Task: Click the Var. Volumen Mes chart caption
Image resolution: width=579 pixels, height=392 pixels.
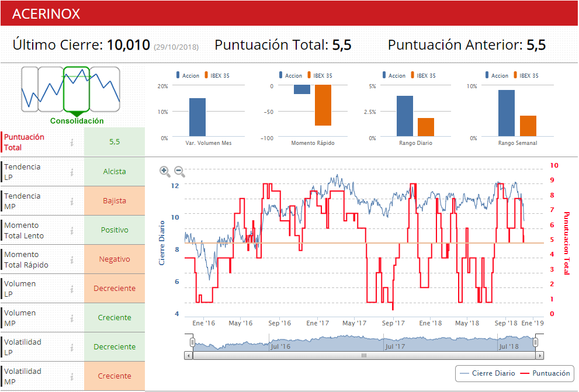Action: pyautogui.click(x=208, y=143)
